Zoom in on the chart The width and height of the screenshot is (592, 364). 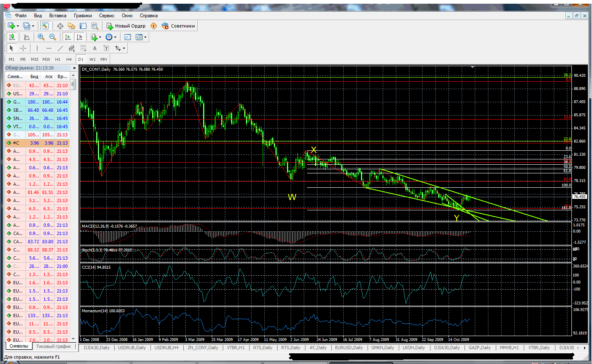pyautogui.click(x=41, y=37)
